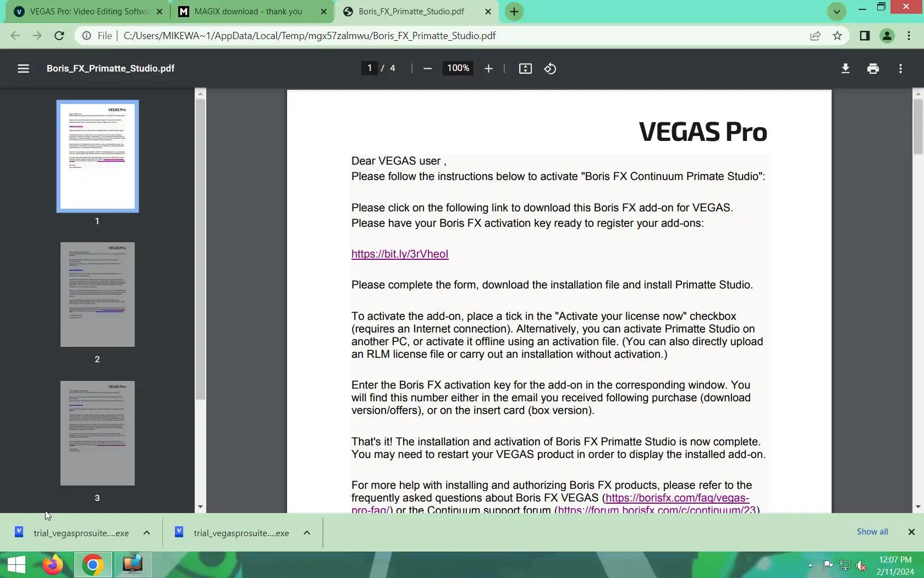Click document scroll down arrow
This screenshot has height=578, width=924.
(918, 507)
